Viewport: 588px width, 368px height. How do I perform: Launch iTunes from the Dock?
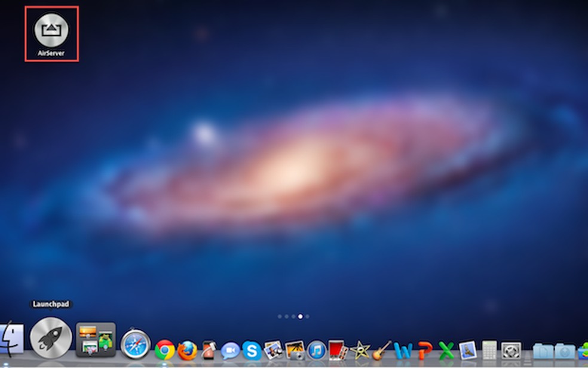pos(317,351)
